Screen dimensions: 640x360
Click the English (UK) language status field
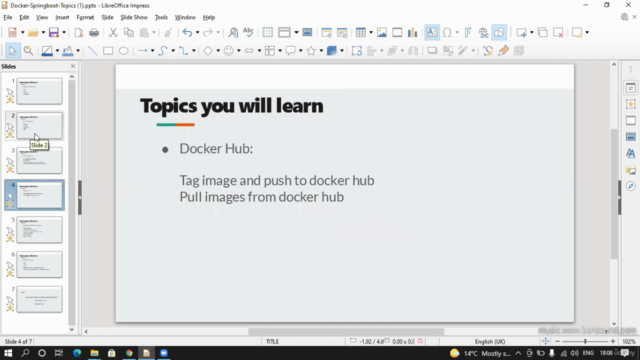click(489, 341)
